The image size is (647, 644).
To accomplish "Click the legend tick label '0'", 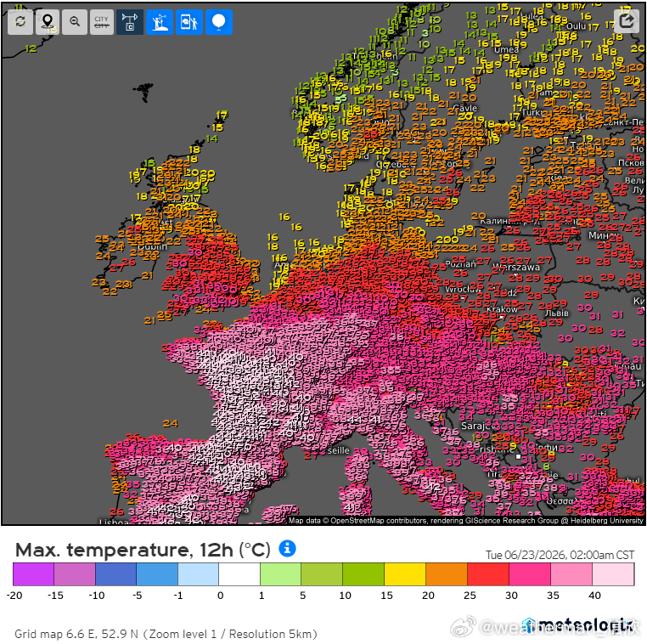I will click(221, 596).
